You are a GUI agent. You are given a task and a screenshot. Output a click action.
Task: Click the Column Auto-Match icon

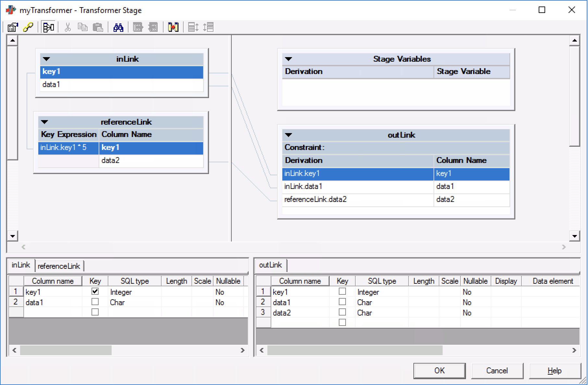[x=173, y=27]
